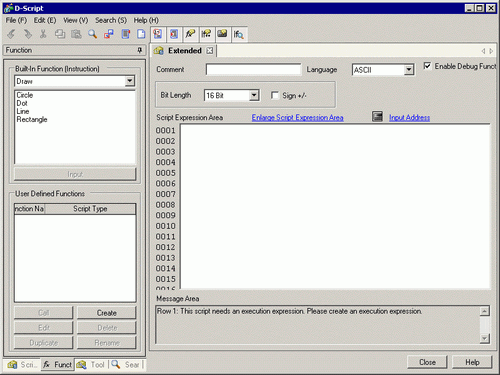Enable the Sign +/- checkbox
Screen dimensions: 500x375
tap(275, 95)
